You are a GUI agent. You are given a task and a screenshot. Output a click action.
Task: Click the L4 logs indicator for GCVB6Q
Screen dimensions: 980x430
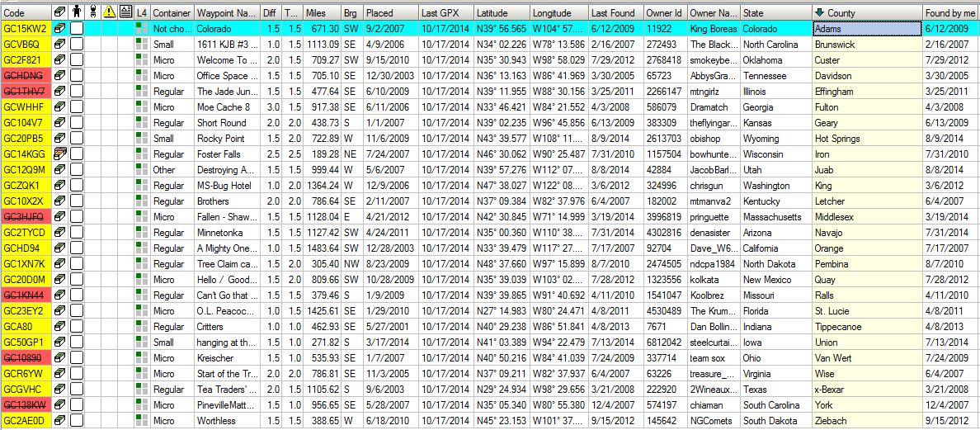click(x=141, y=45)
